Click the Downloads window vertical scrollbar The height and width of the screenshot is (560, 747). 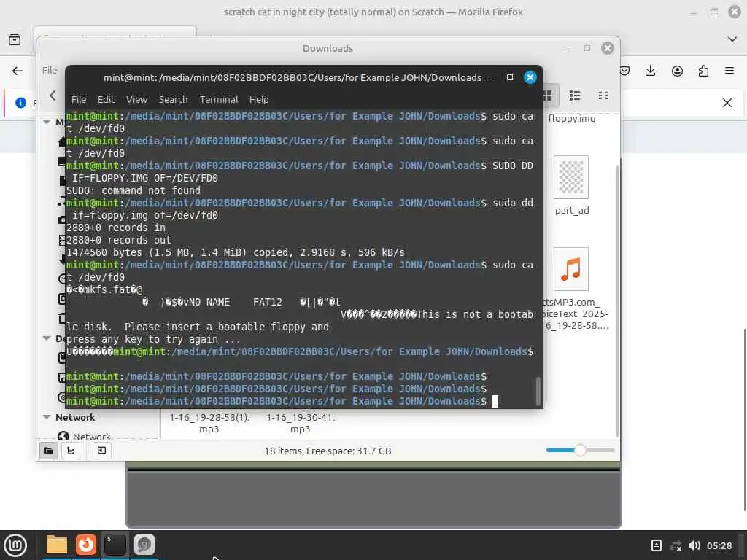coord(618,300)
